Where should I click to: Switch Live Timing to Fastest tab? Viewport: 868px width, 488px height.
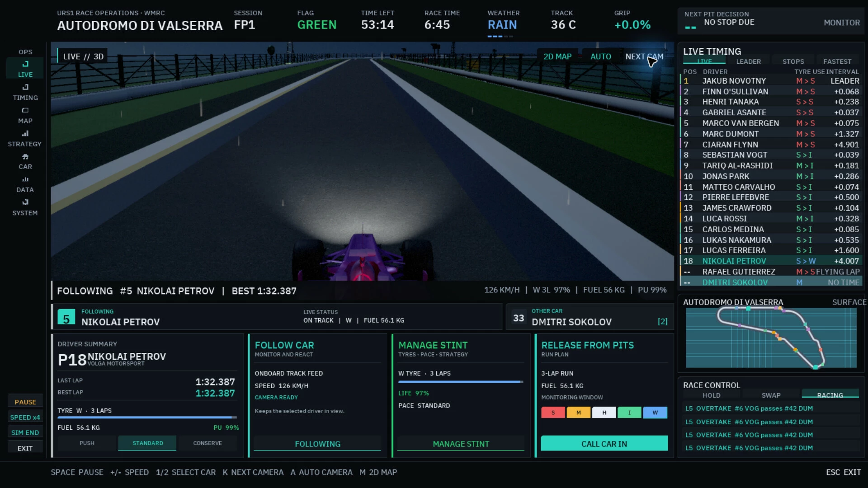pyautogui.click(x=837, y=61)
